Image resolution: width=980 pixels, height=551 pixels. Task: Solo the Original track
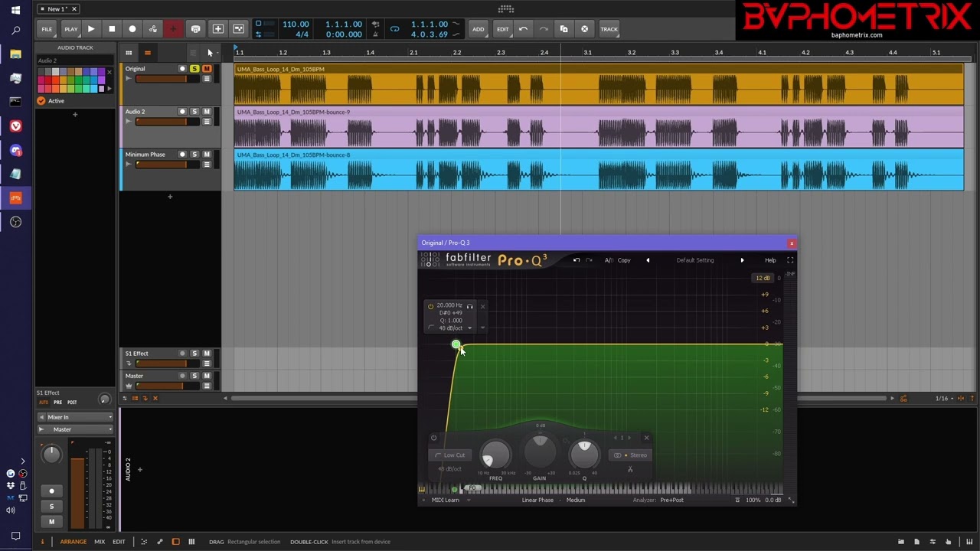coord(194,69)
